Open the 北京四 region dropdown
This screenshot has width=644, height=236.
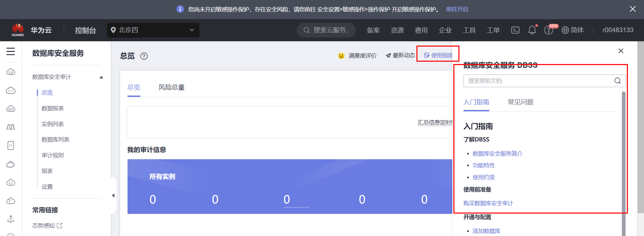153,30
